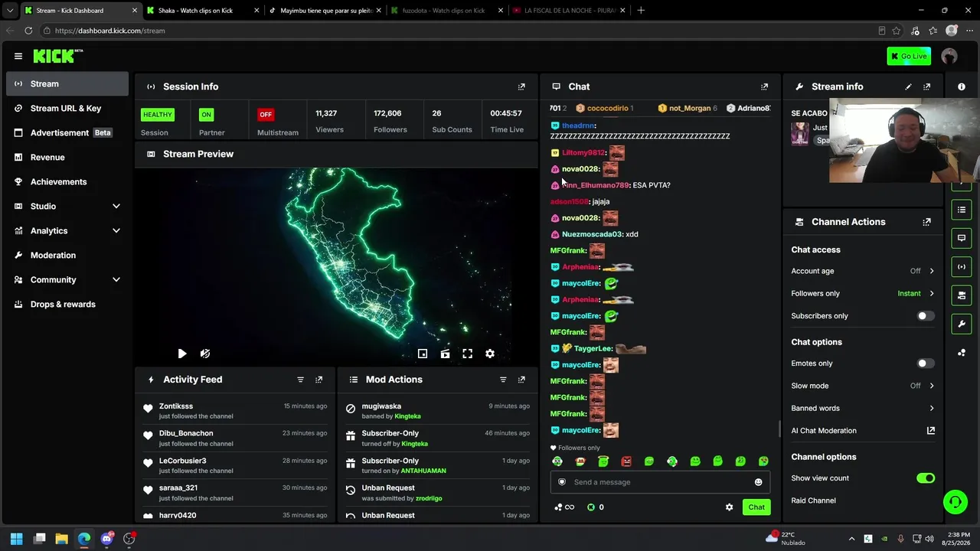Open the Revenue page
Viewport: 980px width, 551px height.
click(67, 158)
